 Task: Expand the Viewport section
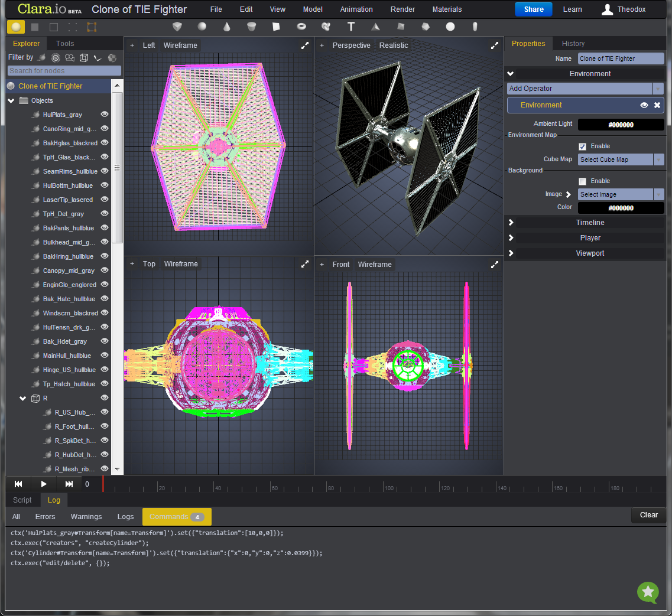(511, 253)
